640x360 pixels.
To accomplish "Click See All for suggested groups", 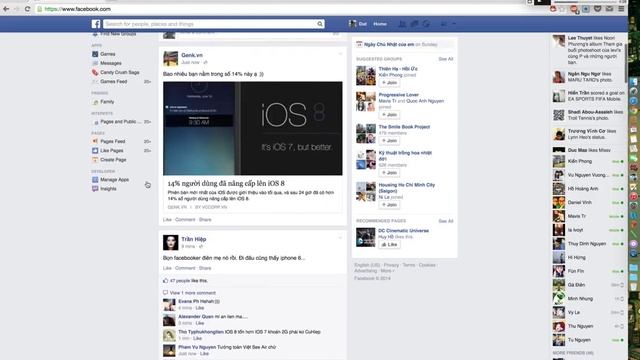I will (x=446, y=59).
